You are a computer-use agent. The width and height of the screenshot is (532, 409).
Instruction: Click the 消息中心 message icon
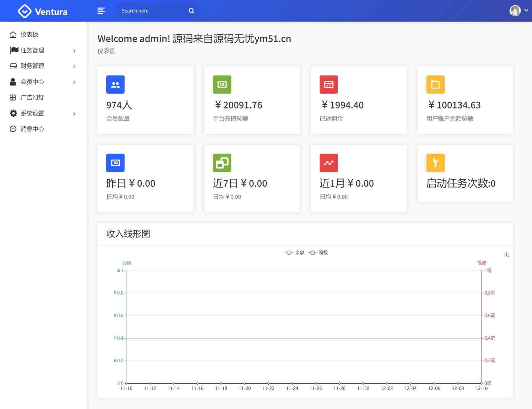point(13,129)
